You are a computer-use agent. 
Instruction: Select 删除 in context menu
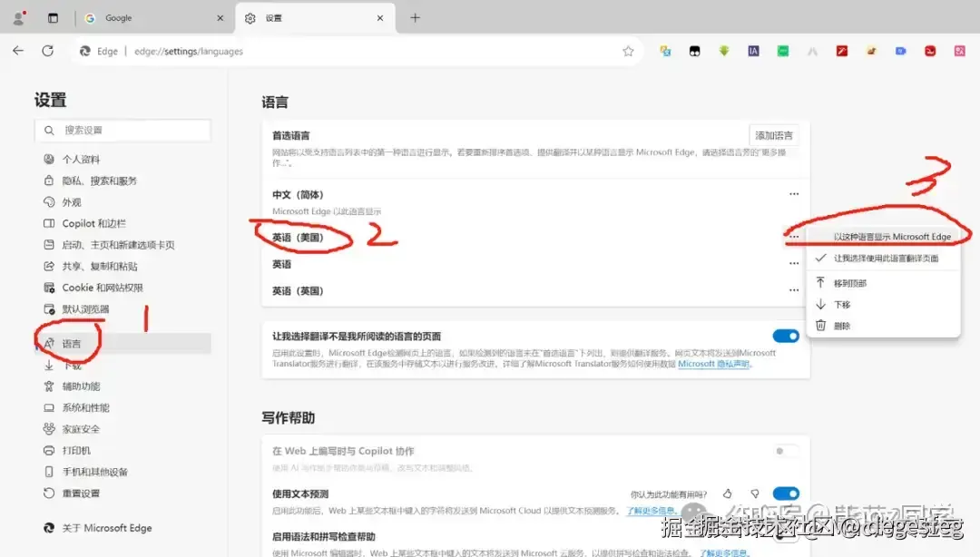pos(883,326)
